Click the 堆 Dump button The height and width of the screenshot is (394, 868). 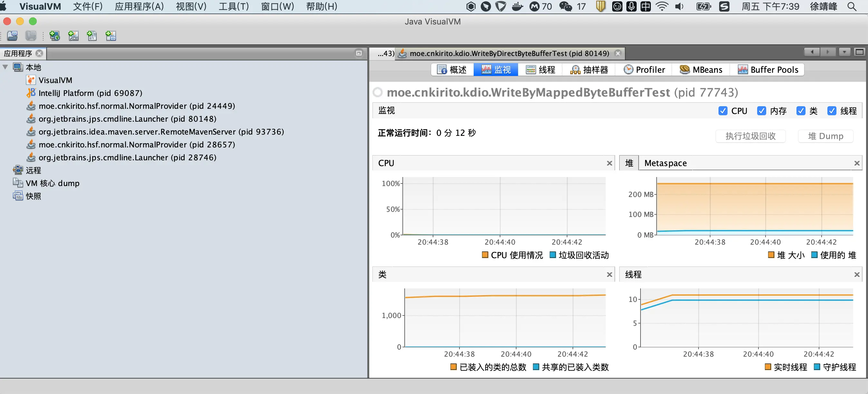pos(825,136)
